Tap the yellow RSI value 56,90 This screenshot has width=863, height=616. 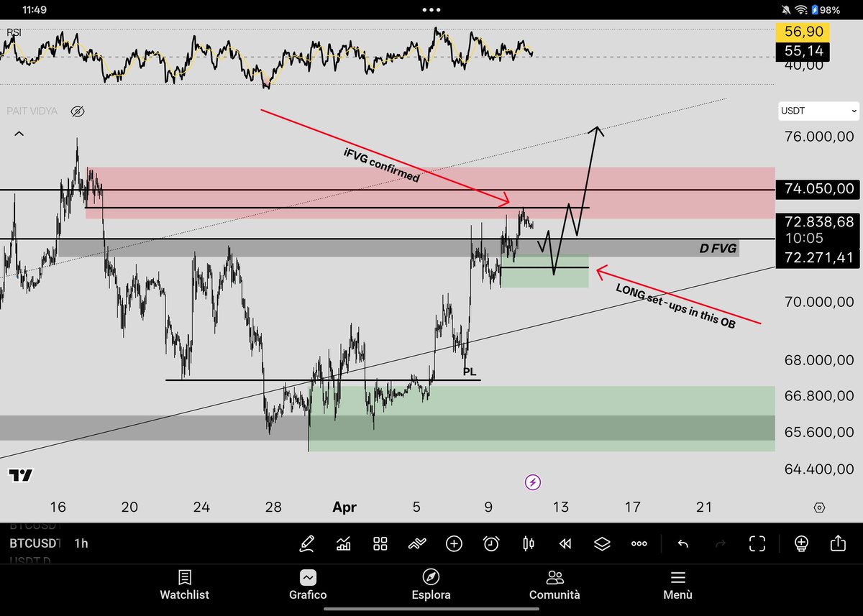(803, 32)
